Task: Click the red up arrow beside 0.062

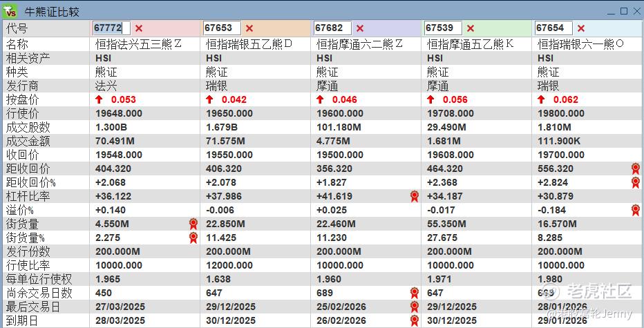Action: click(541, 99)
